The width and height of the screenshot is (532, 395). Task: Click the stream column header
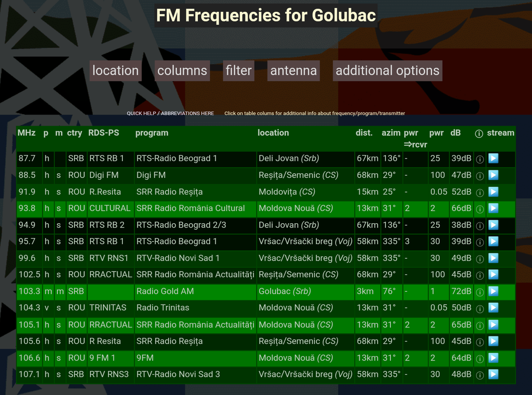pyautogui.click(x=500, y=133)
